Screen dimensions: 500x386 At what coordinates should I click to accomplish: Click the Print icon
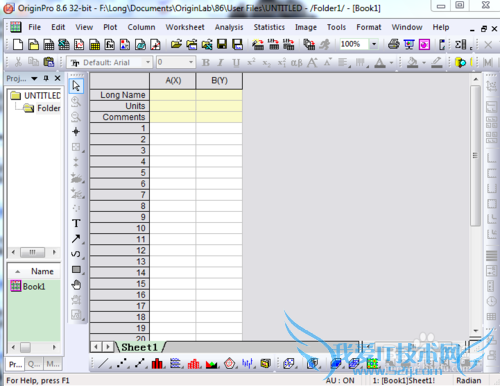pyautogui.click(x=394, y=44)
